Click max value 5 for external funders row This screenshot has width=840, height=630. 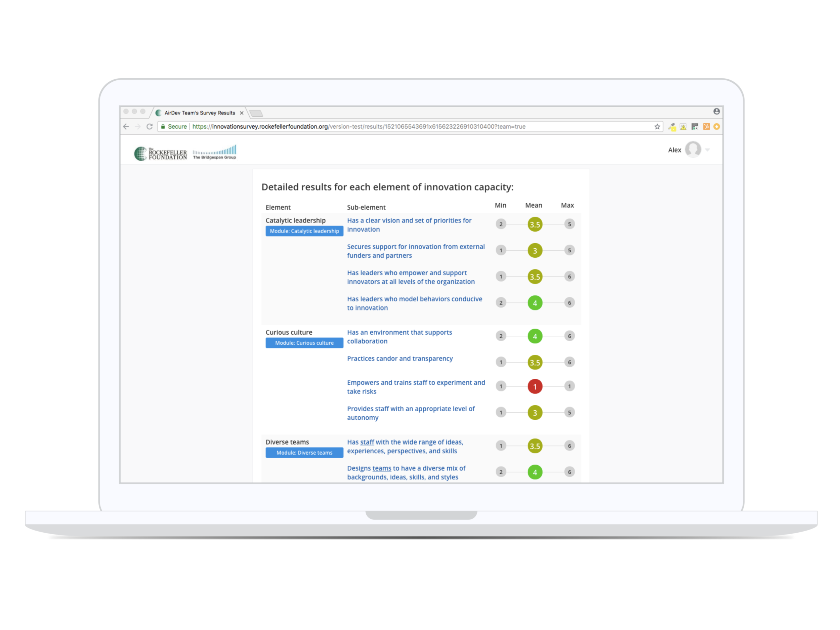[x=569, y=250]
